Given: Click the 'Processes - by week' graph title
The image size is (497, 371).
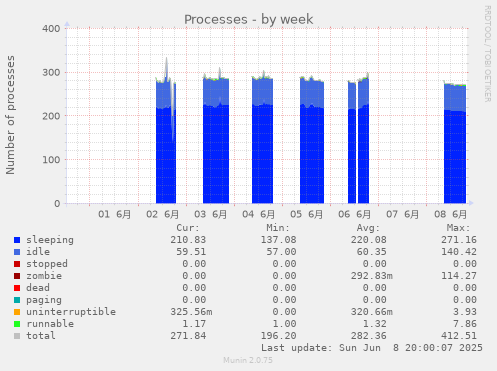Looking at the screenshot, I should [249, 19].
